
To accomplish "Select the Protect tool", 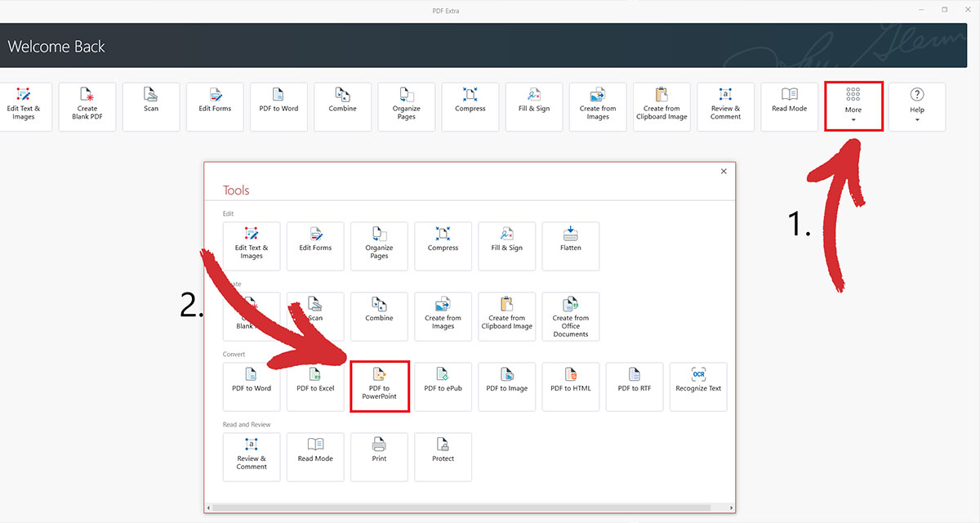I will pos(443,457).
